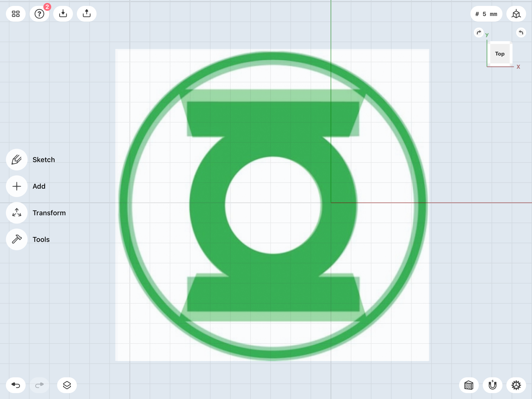Image resolution: width=532 pixels, height=399 pixels.
Task: Click the X axis label on view gizmo
Action: [x=518, y=67]
